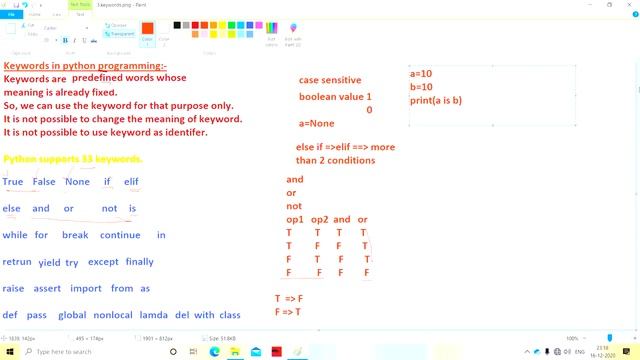Pick the red color swatch
Screen dimensions: 640x360
(x=195, y=25)
